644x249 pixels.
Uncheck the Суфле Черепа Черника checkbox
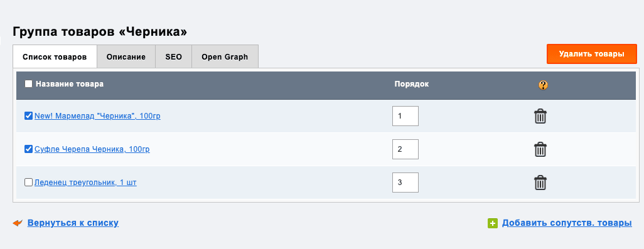click(x=28, y=149)
